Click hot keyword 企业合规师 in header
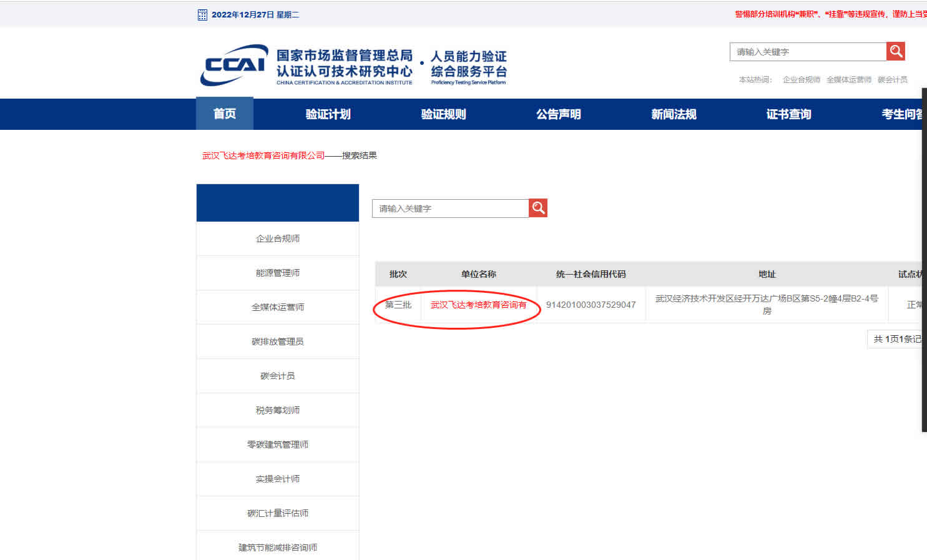Viewport: 927px width, 560px height. tap(801, 80)
